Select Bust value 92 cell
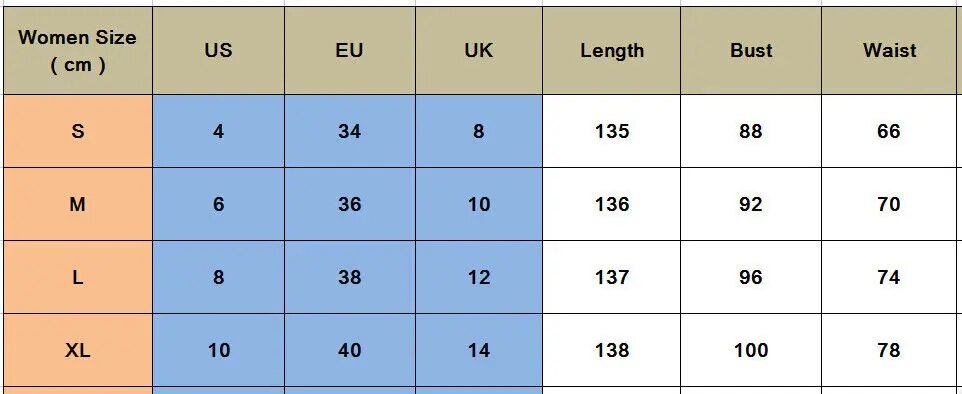This screenshot has height=394, width=962. pyautogui.click(x=751, y=204)
